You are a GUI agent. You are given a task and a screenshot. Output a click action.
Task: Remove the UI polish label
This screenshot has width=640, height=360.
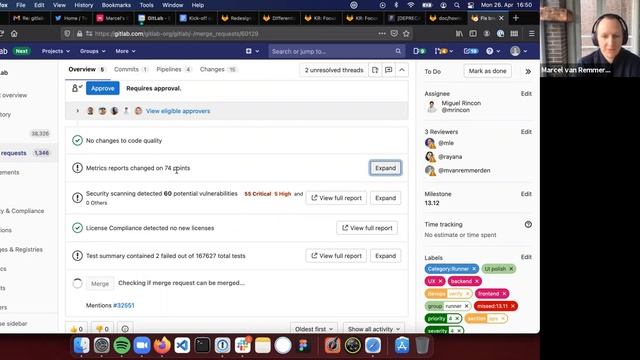(511, 269)
